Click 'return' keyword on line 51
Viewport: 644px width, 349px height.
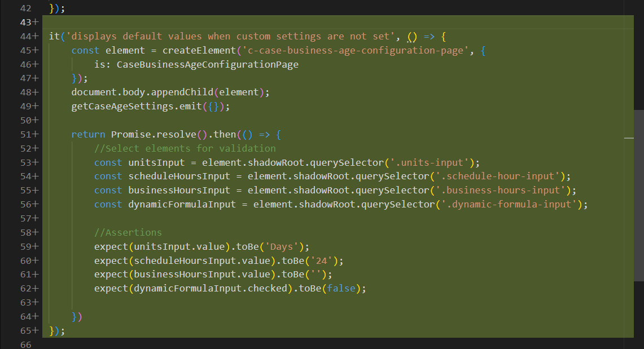tap(88, 135)
